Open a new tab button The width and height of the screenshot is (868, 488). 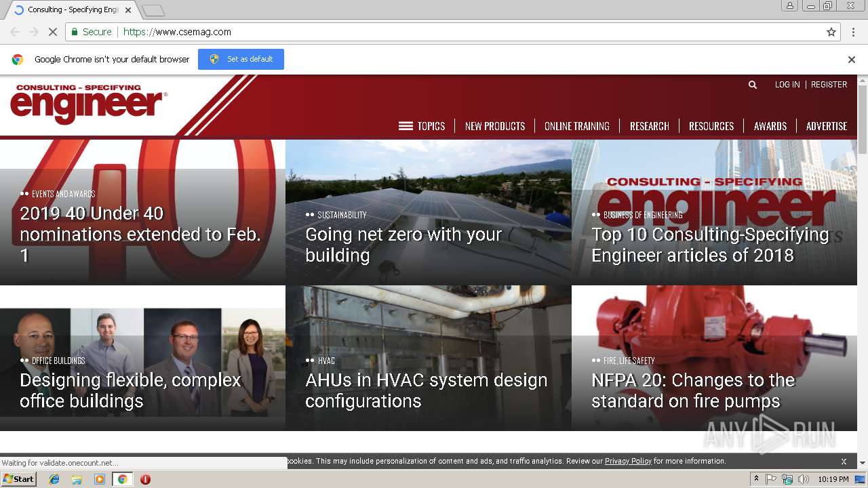153,10
